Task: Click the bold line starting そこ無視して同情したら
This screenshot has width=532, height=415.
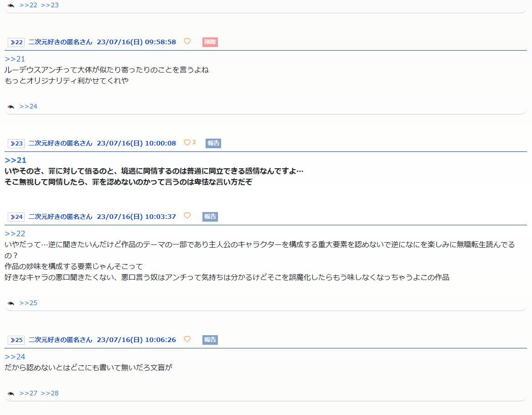Action: [128, 182]
